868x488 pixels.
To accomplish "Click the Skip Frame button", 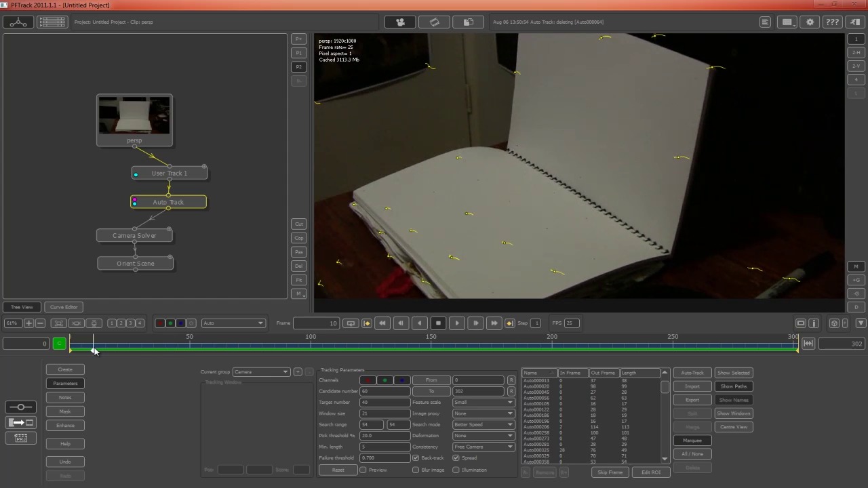I will [x=610, y=472].
